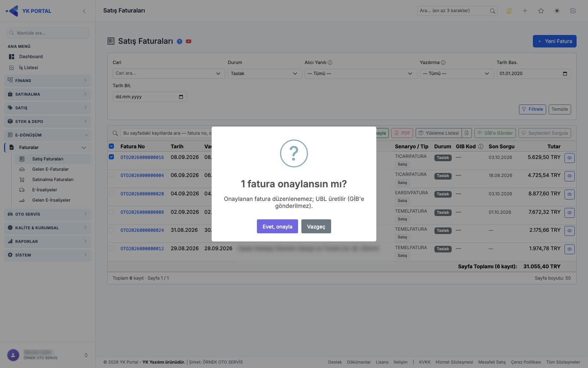Click the GIB Kod info icon

click(481, 146)
